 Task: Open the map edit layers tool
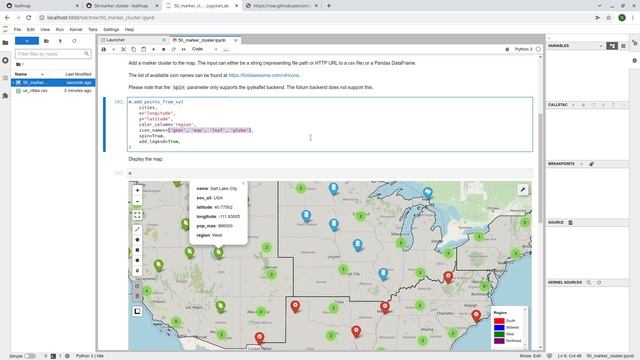137,286
